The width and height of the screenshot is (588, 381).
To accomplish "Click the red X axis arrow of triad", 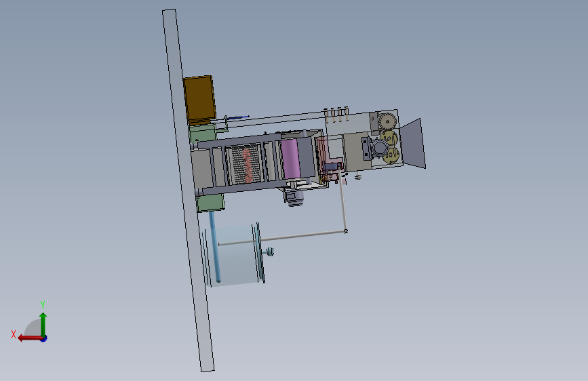I will point(30,338).
